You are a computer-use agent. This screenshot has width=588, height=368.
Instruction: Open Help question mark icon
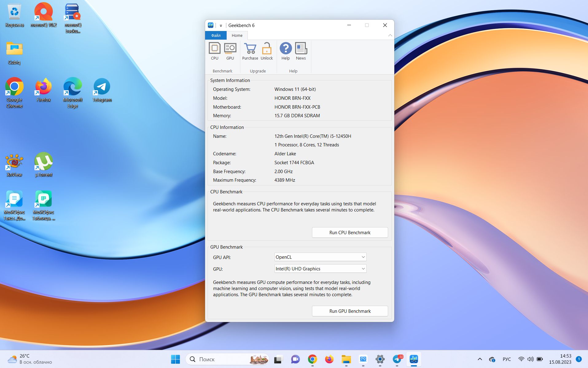click(x=286, y=51)
